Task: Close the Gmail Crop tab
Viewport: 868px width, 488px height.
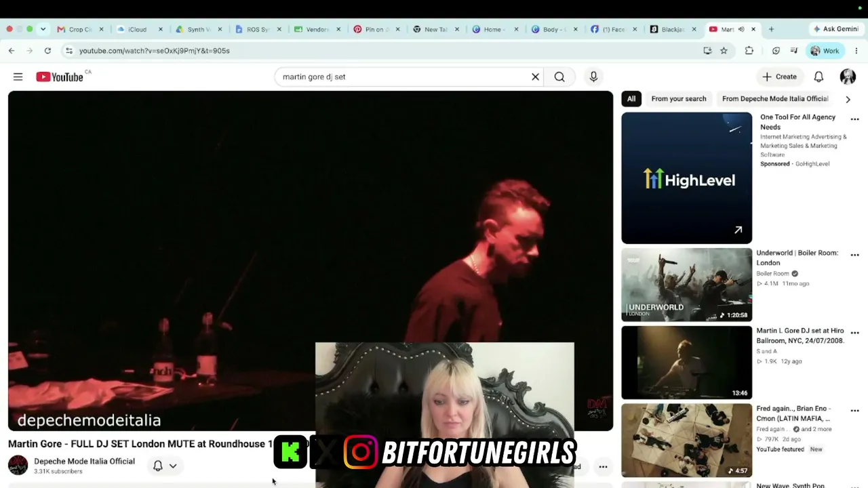Action: pos(102,29)
